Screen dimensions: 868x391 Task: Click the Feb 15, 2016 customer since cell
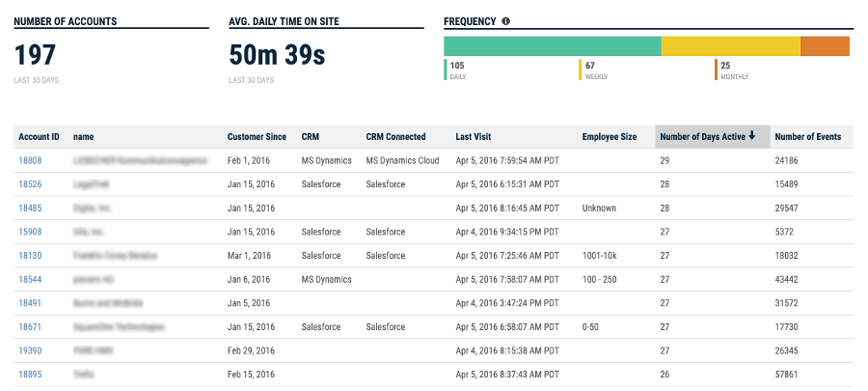(x=251, y=375)
